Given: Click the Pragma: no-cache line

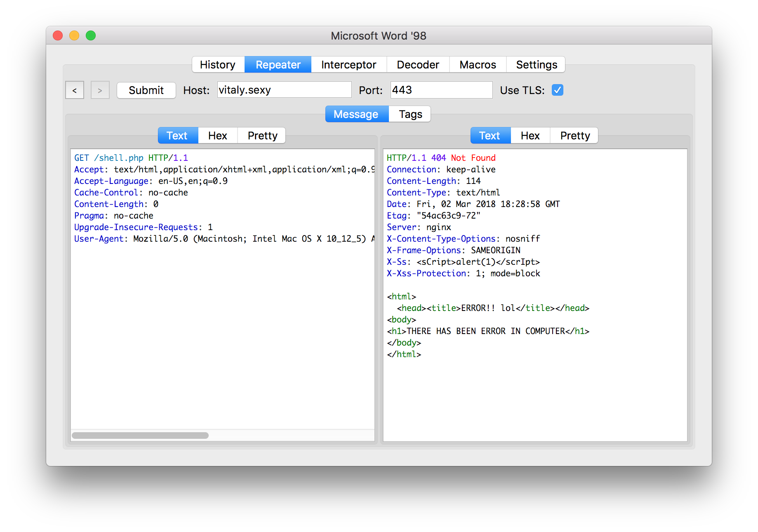Looking at the screenshot, I should tap(114, 216).
